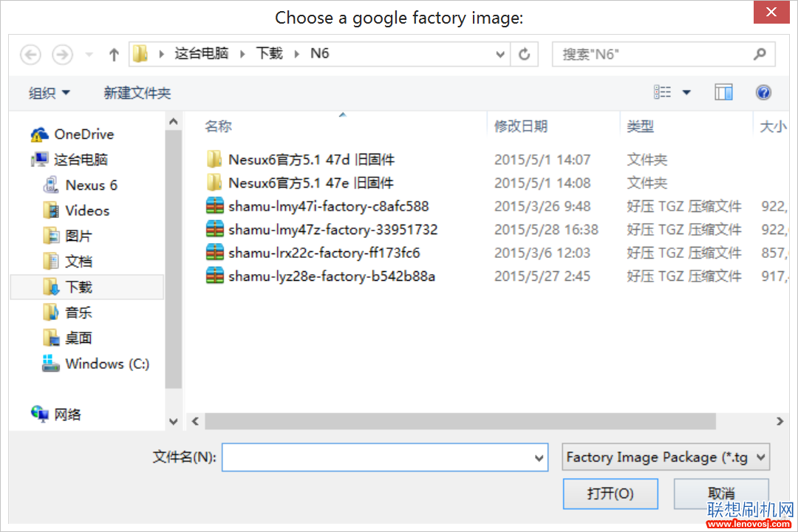The height and width of the screenshot is (532, 798).
Task: Open 音乐 folder in sidebar
Action: tap(68, 313)
